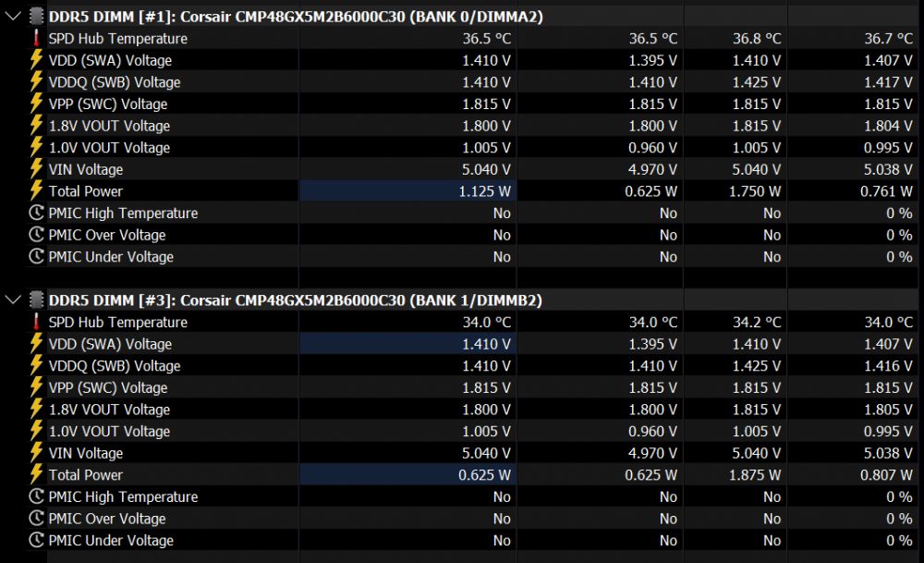Click thermometer icon of DIMM #3 SPD Hub Temperature
This screenshot has height=563, width=924.
click(x=37, y=322)
